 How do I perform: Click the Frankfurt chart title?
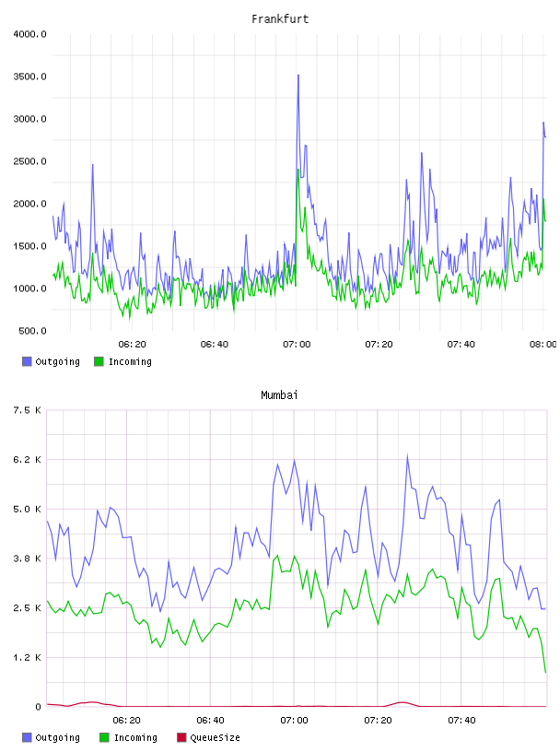pos(280,19)
